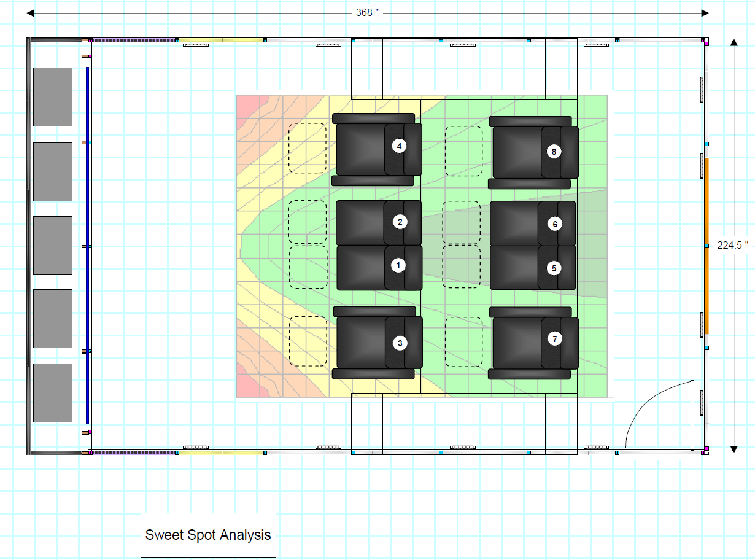
Task: Pick the recliner marked with number 4
Action: click(377, 149)
